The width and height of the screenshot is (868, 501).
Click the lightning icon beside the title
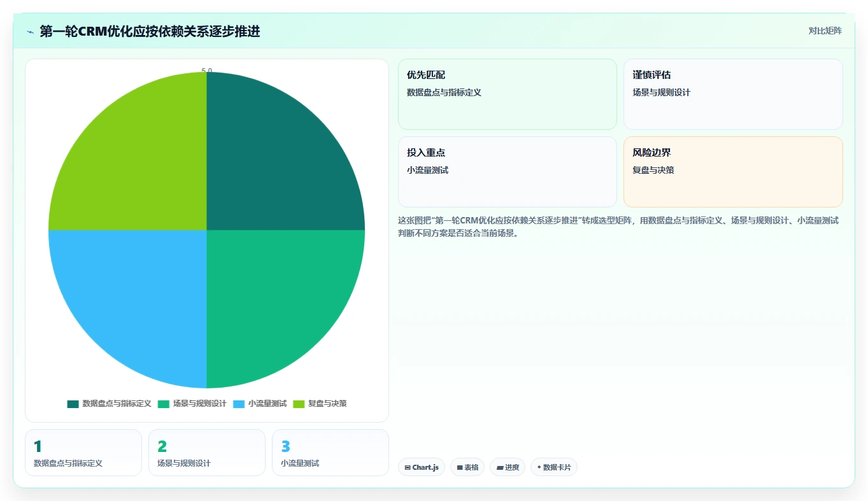point(30,32)
